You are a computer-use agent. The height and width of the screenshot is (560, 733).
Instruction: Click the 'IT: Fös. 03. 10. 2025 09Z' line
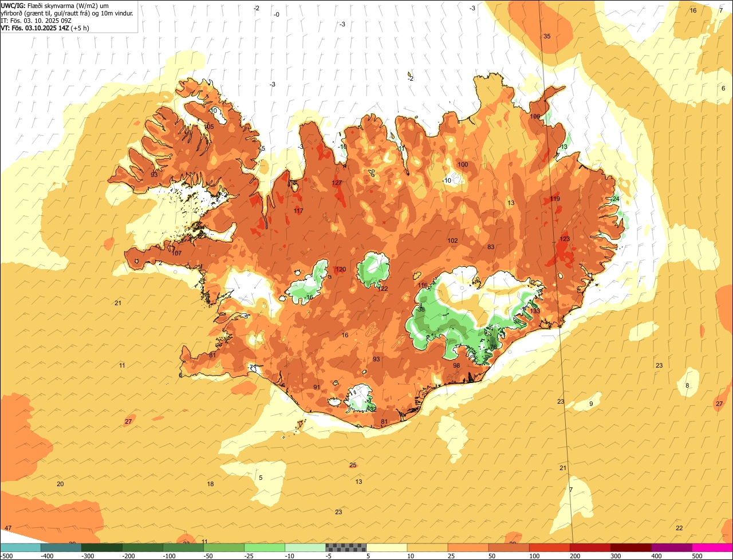coord(36,21)
